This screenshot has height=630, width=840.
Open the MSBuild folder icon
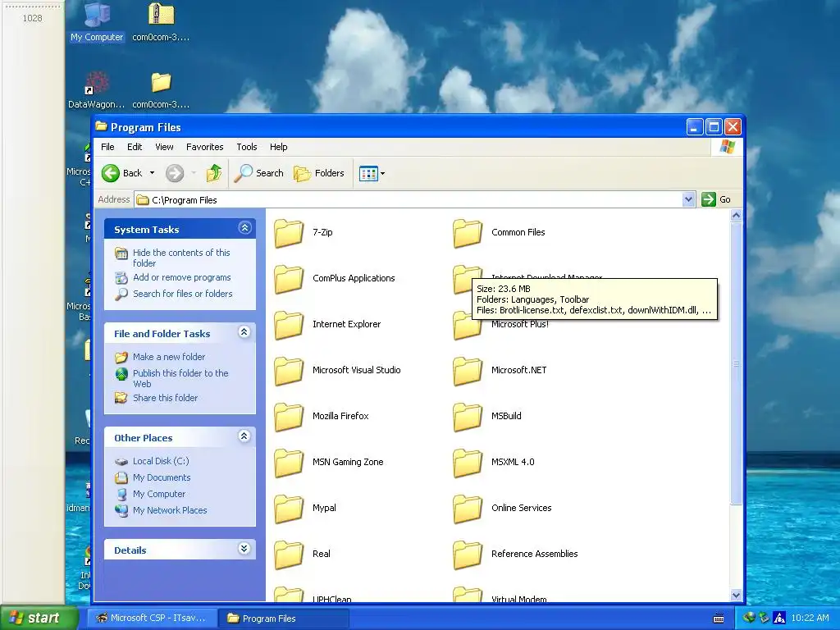coord(468,418)
